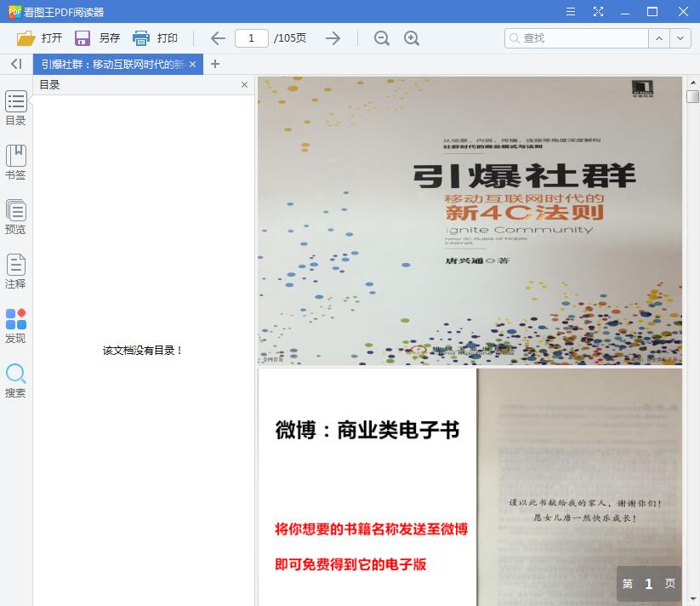The height and width of the screenshot is (606, 700).
Task: Click the /105页 total pages label
Action: [x=290, y=38]
